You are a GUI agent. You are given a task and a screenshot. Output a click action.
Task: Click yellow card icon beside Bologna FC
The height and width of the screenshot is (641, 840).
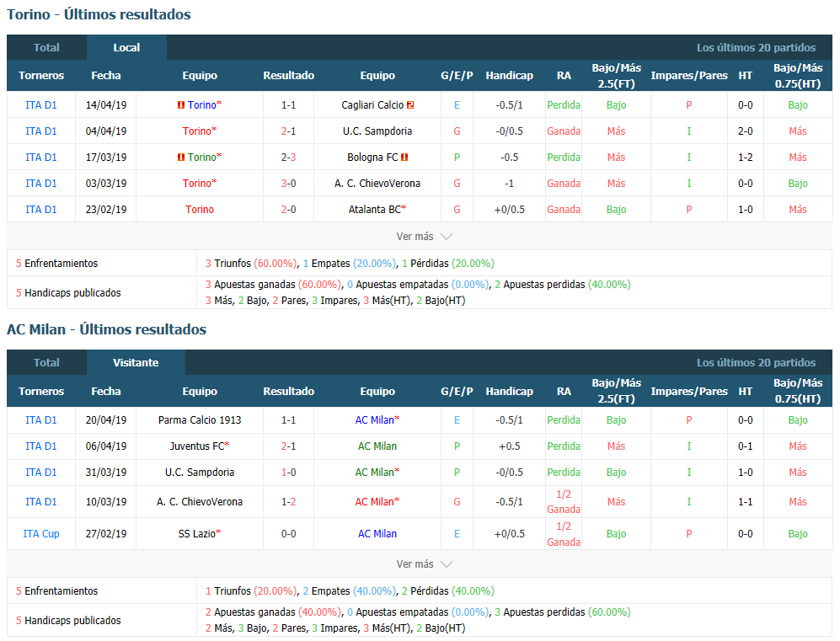coord(404,158)
